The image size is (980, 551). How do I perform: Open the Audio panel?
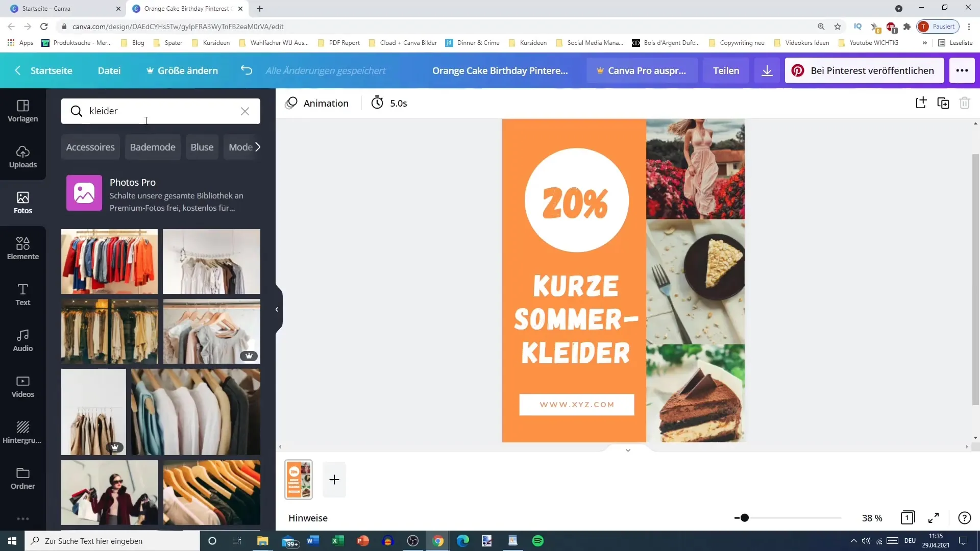click(x=22, y=340)
